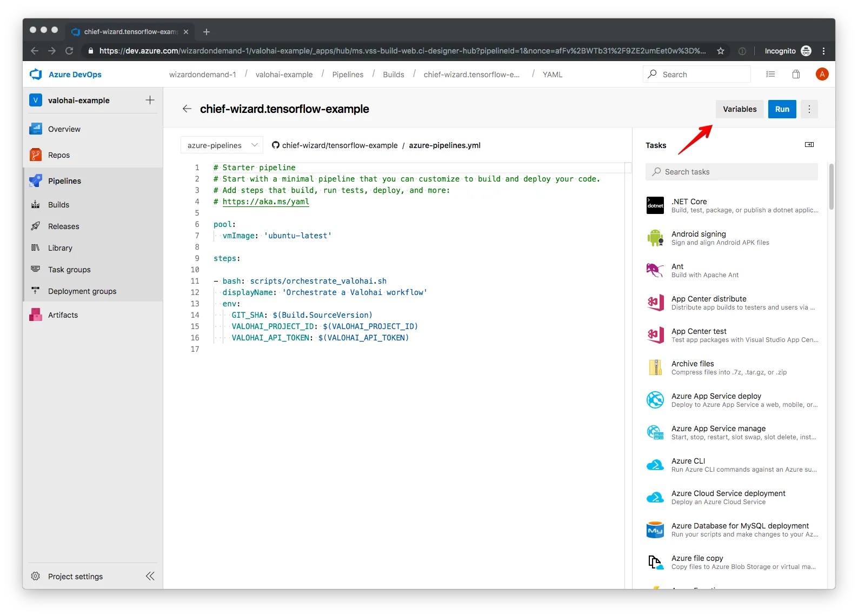This screenshot has width=858, height=616.
Task: Click the Incognito indicator
Action: pos(788,51)
